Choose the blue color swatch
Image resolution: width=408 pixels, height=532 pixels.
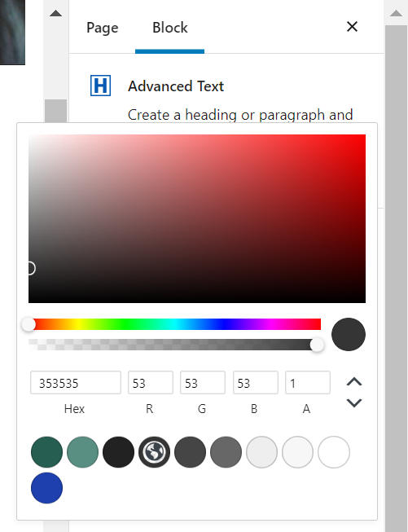46,488
